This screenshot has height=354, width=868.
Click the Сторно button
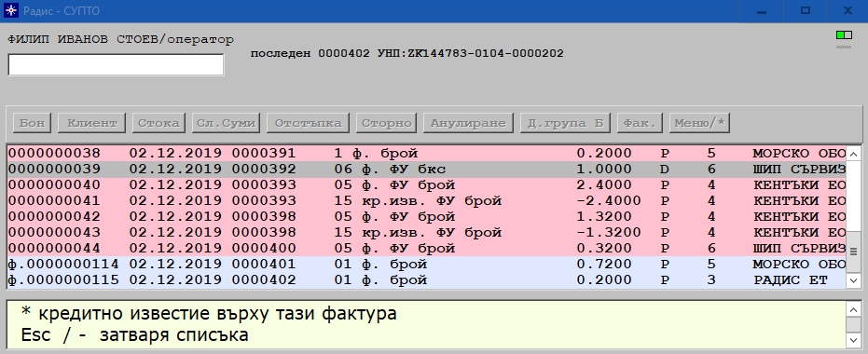point(386,123)
